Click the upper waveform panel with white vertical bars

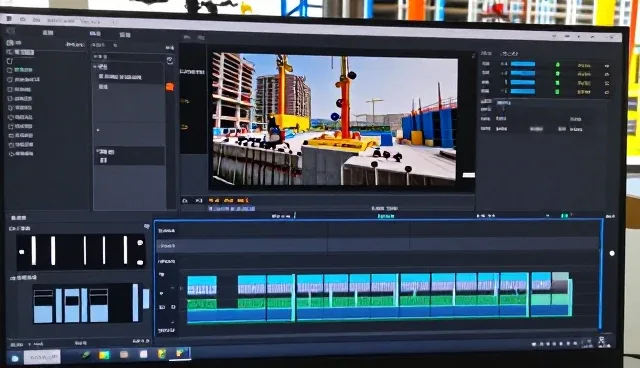pos(81,251)
